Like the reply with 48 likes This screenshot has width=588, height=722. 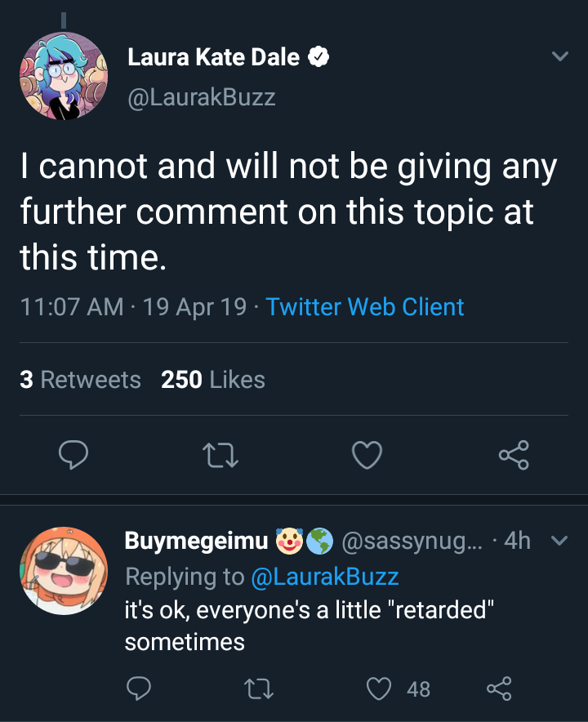click(378, 689)
